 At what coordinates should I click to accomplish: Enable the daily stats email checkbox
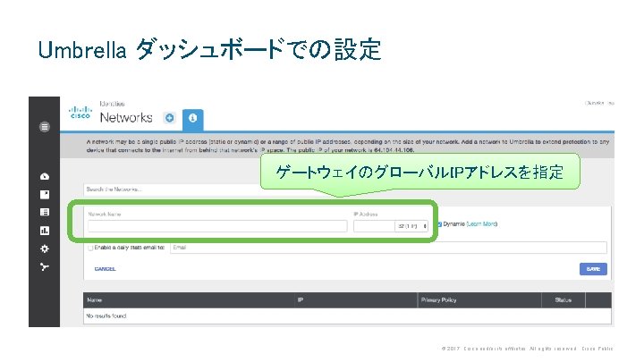90,248
